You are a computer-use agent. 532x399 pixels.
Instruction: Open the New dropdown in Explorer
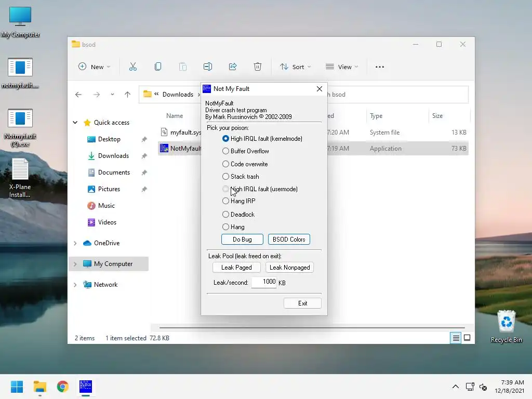(95, 67)
